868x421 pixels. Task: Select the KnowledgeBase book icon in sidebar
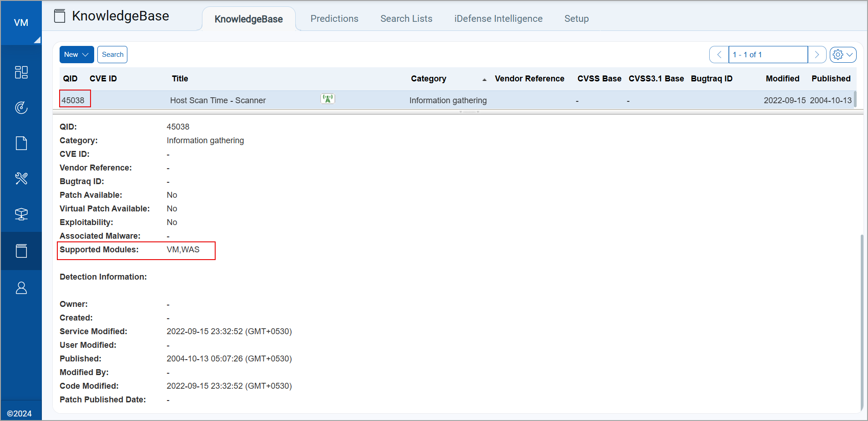click(x=21, y=251)
